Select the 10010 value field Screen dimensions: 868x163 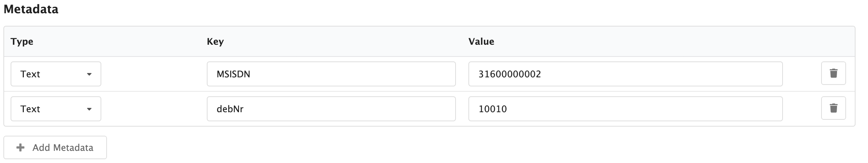click(x=625, y=109)
